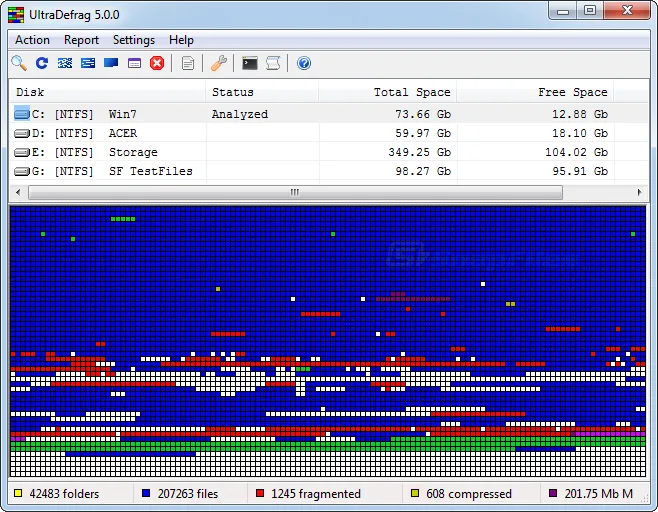The height and width of the screenshot is (512, 658).
Task: Stop the job with red X icon
Action: point(157,63)
